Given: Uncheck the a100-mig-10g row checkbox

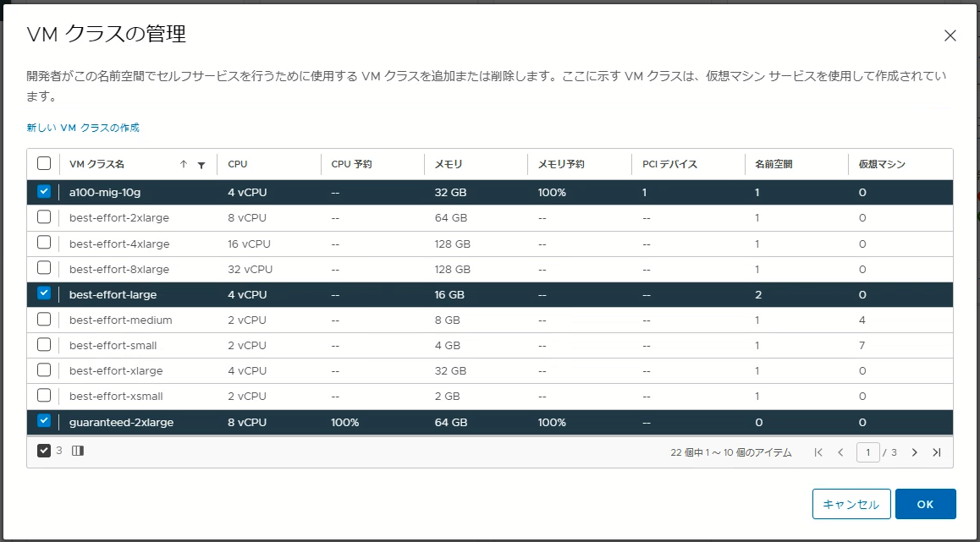Looking at the screenshot, I should (44, 192).
